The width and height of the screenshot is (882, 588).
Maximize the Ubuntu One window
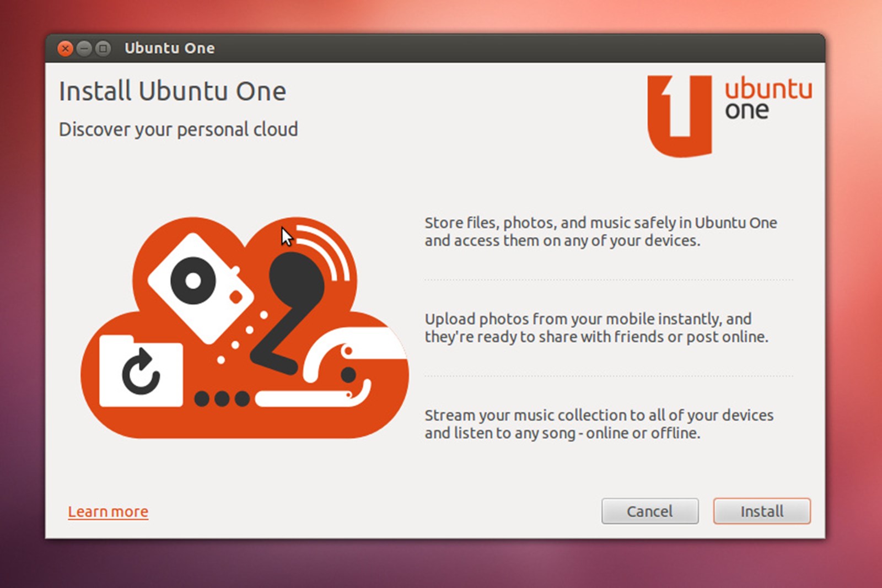pos(103,48)
